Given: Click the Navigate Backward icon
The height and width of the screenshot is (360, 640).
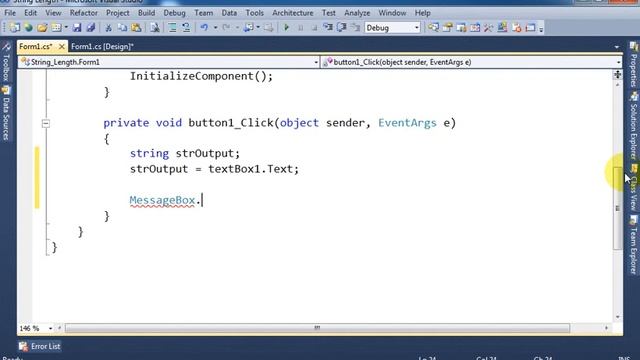Looking at the screenshot, I should [x=249, y=28].
